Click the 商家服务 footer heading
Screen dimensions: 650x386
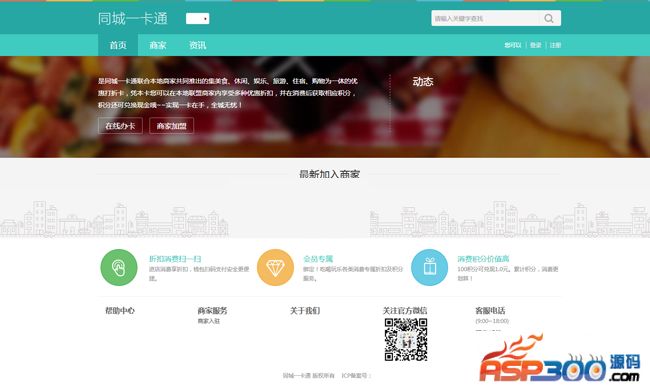pyautogui.click(x=212, y=311)
